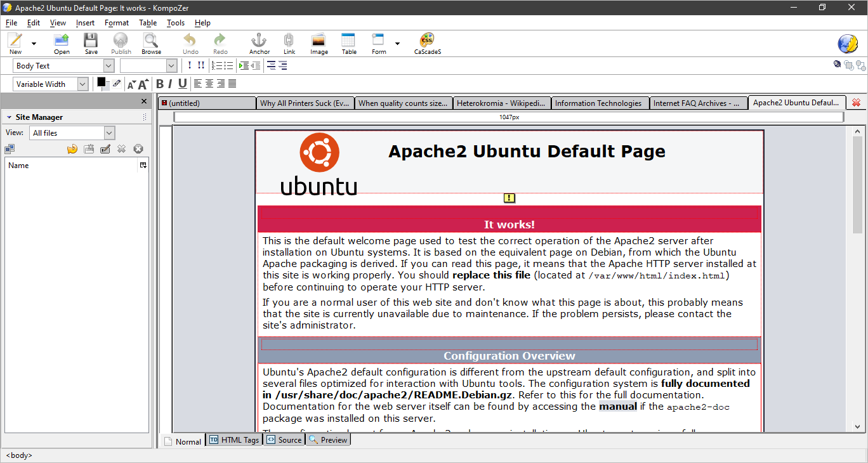
Task: Switch to the Why All Printers Suck tab
Action: point(305,103)
